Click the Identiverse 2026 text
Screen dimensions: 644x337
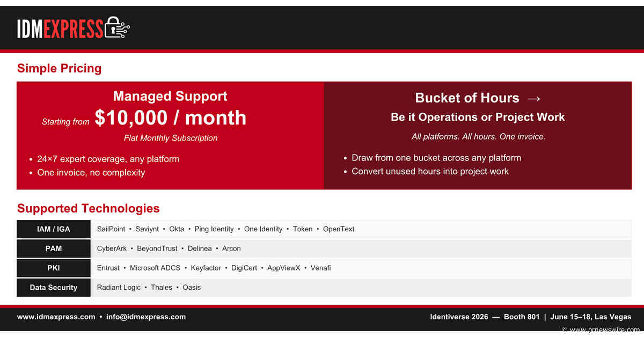tap(459, 317)
